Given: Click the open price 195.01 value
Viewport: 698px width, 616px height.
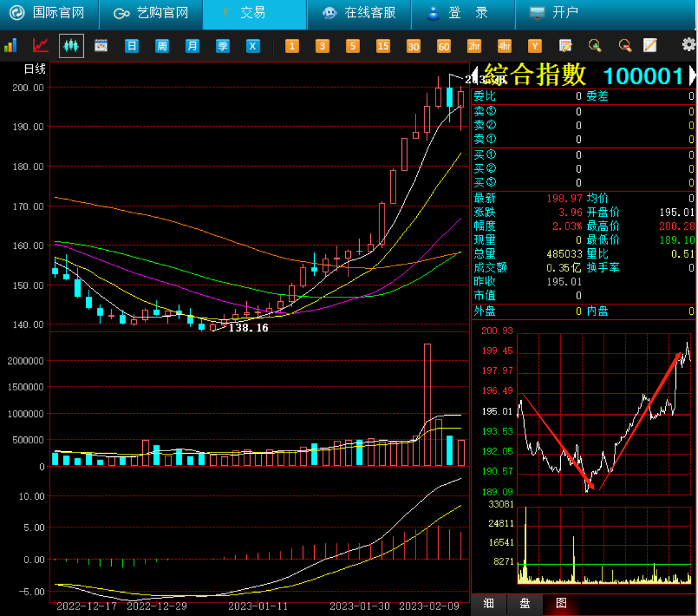Looking at the screenshot, I should pos(677,212).
